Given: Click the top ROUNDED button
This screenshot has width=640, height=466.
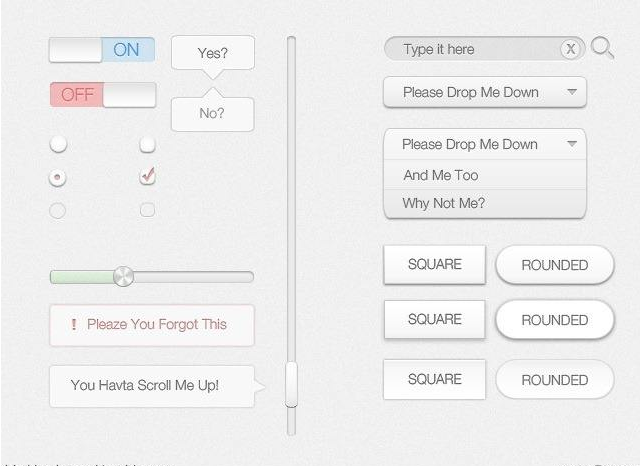Looking at the screenshot, I should click(x=554, y=265).
